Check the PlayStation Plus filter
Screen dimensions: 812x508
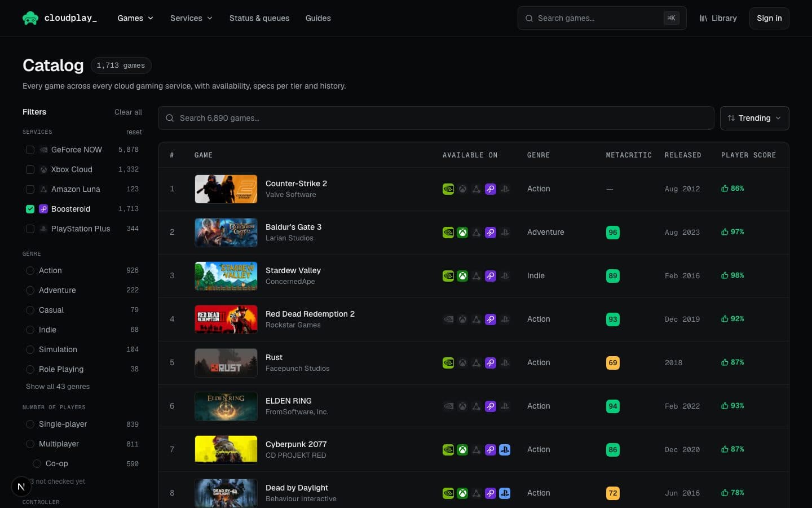click(x=30, y=229)
